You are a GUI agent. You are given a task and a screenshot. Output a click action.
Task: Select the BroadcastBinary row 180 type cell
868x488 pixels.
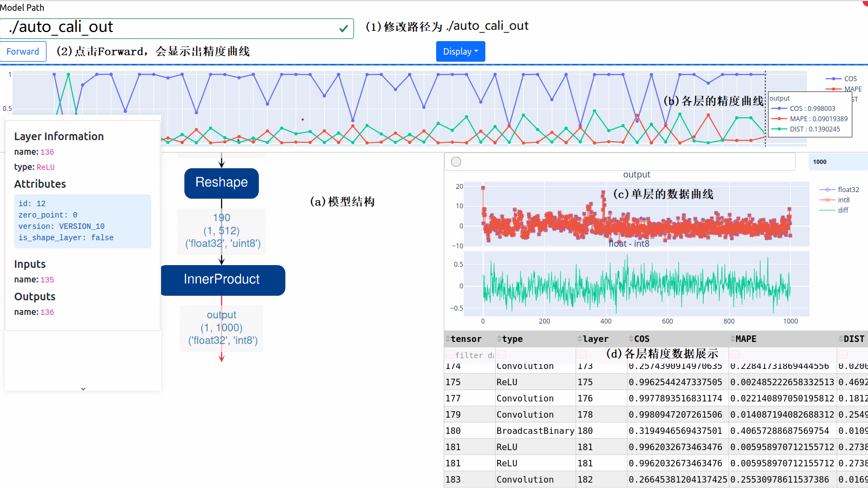pyautogui.click(x=535, y=431)
